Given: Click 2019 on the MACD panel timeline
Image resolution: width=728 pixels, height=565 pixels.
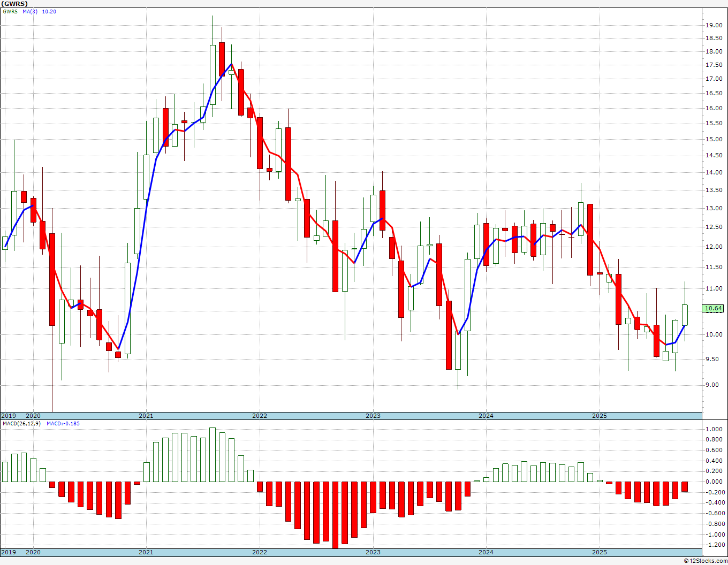Looking at the screenshot, I should coord(8,552).
